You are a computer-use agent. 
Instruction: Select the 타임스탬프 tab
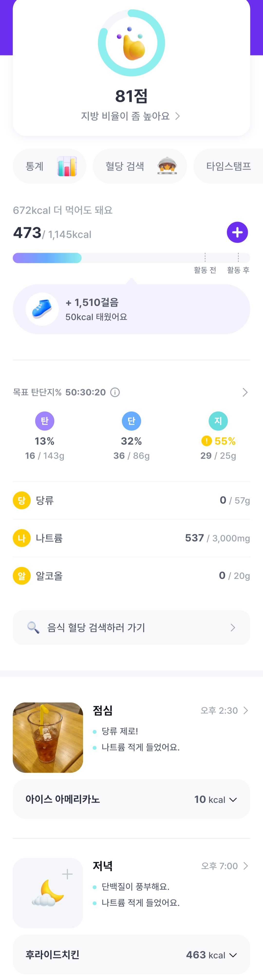228,166
